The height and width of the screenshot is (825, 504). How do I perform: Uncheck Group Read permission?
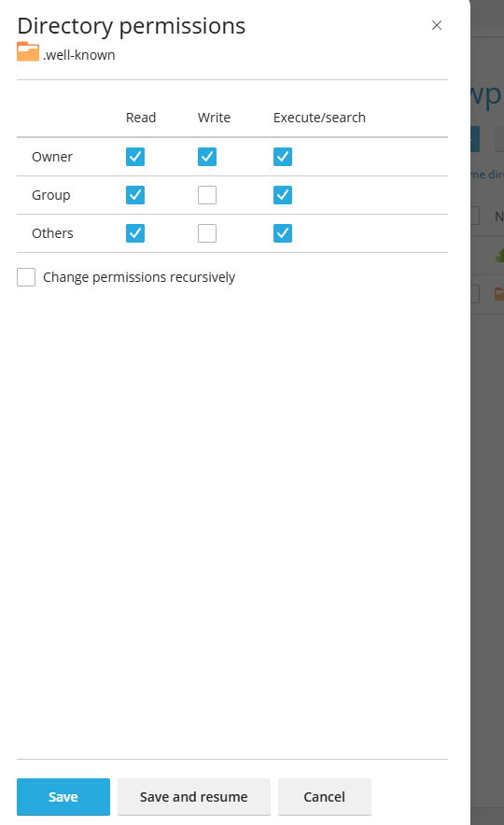coord(135,195)
